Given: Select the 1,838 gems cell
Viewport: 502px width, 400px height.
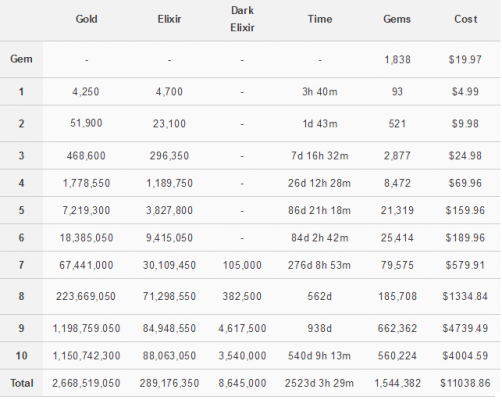Looking at the screenshot, I should pyautogui.click(x=397, y=60).
